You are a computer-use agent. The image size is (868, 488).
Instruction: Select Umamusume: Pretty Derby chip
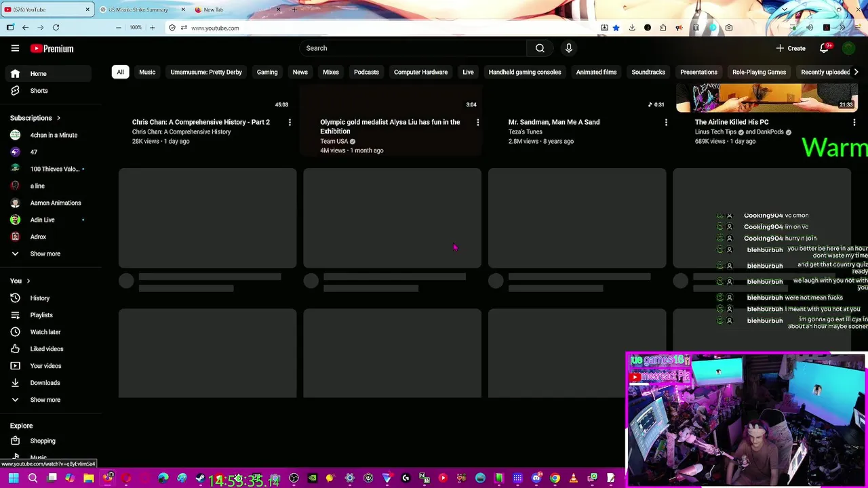tap(206, 72)
